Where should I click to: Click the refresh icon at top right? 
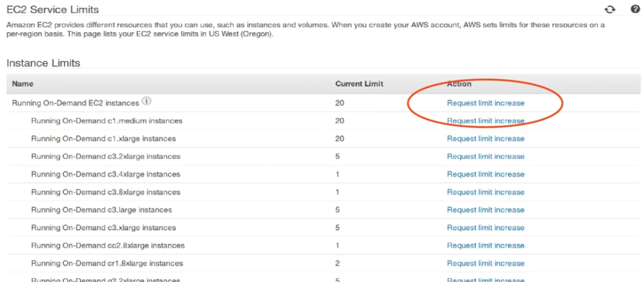[x=610, y=9]
